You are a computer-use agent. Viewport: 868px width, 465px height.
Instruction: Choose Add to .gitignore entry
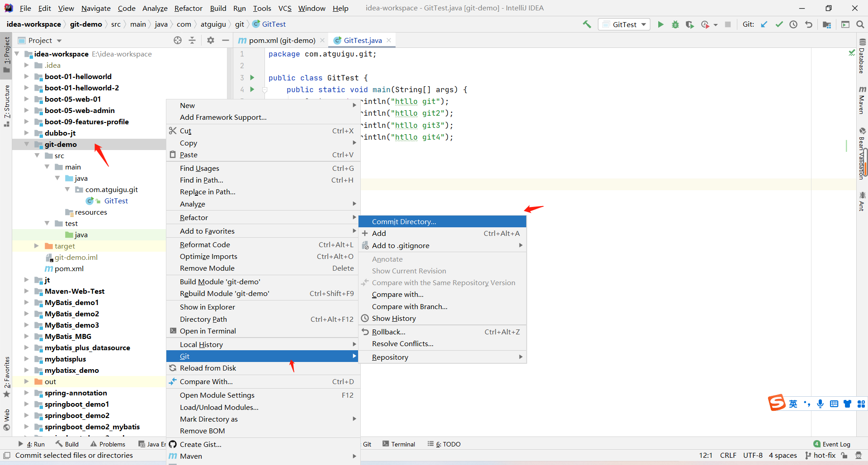click(x=443, y=245)
